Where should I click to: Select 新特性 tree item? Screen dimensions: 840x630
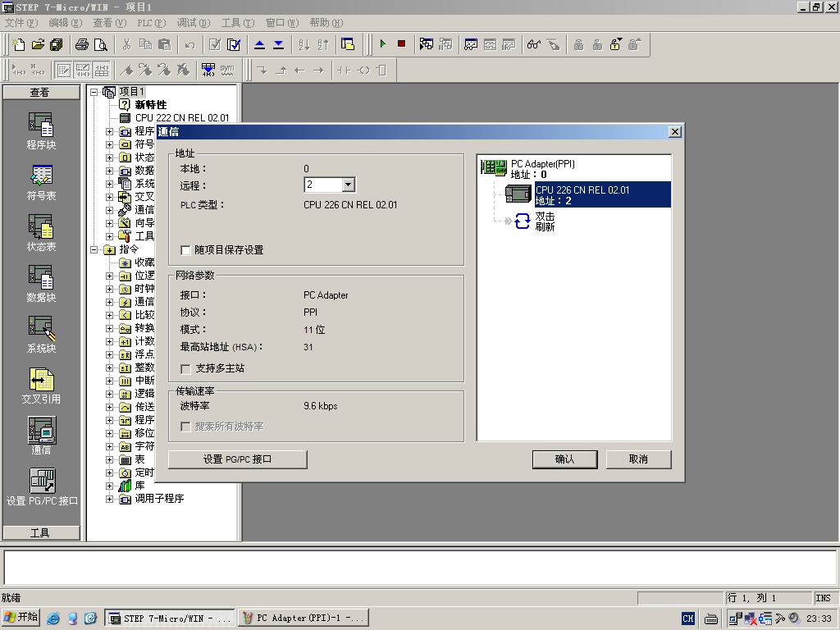point(151,104)
